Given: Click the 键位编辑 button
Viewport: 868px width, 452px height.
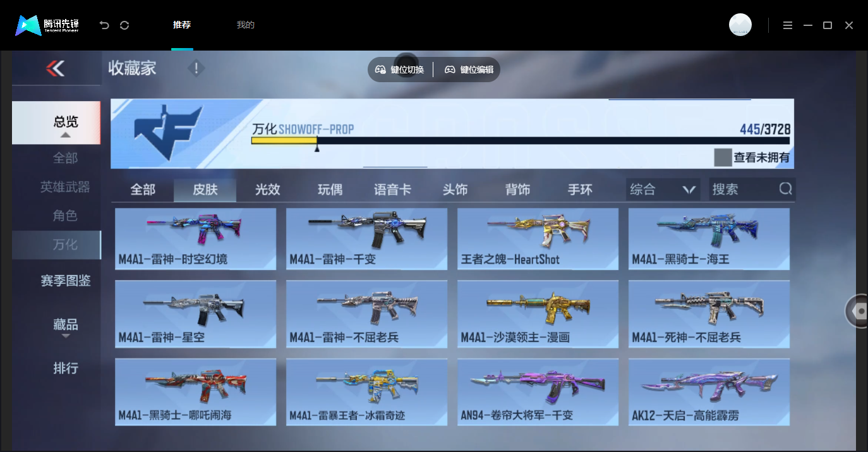Looking at the screenshot, I should click(469, 70).
